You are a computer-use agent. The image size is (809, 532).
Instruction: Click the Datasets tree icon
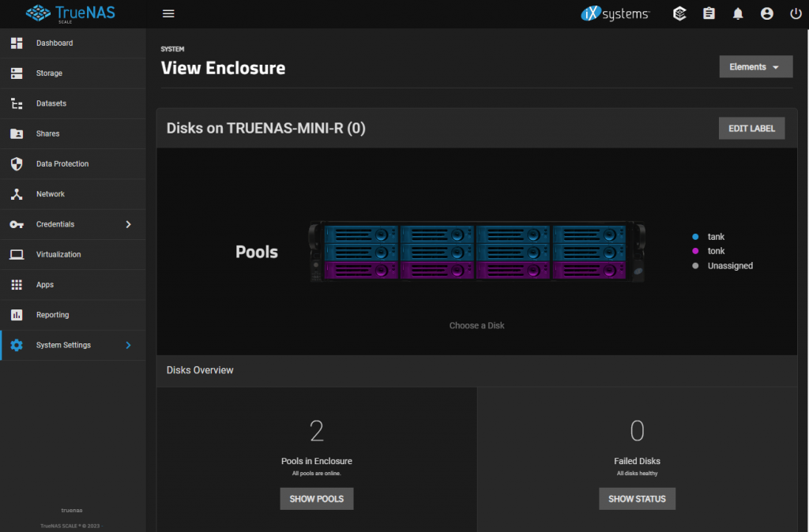point(17,103)
